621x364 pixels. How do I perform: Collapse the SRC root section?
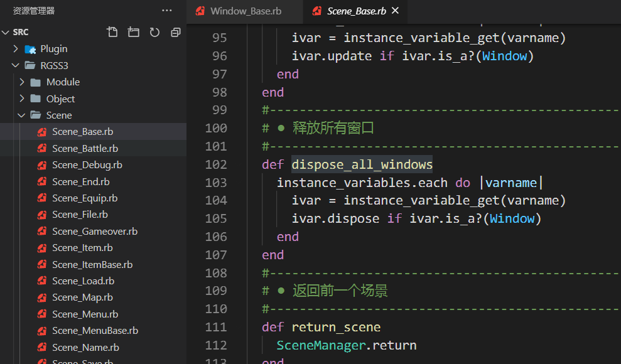pos(6,32)
